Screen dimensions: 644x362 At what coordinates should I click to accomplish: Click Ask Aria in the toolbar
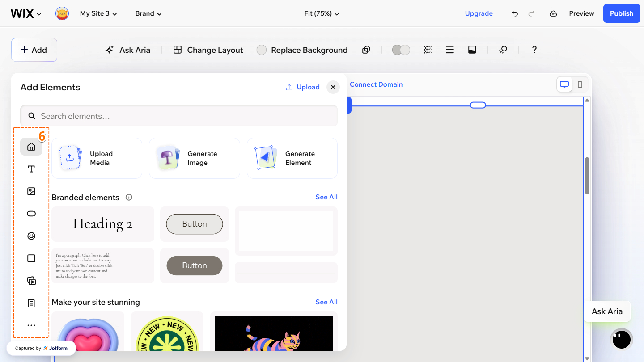click(x=128, y=50)
